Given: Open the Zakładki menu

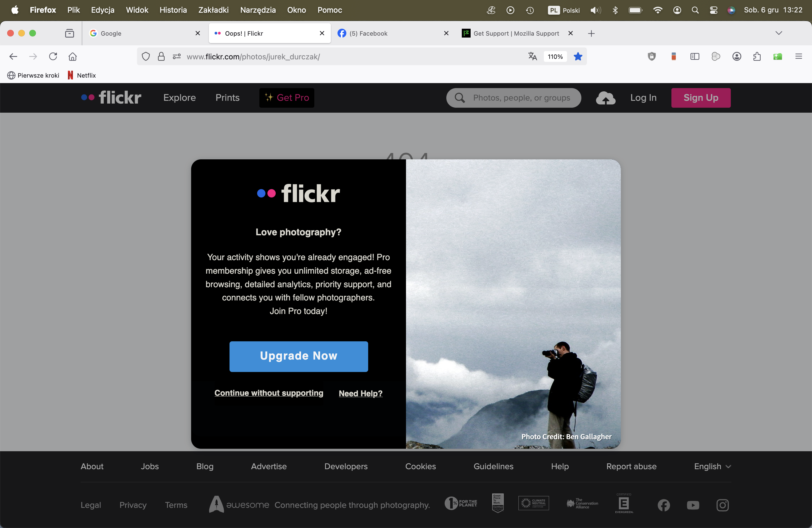Looking at the screenshot, I should click(213, 10).
